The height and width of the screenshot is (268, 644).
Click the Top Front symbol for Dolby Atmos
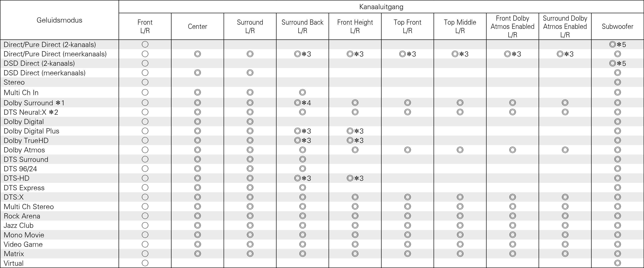click(x=407, y=150)
